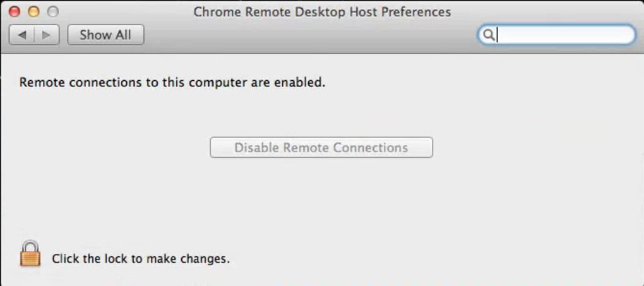Click the "Click the lock to make changes" text

tap(140, 258)
